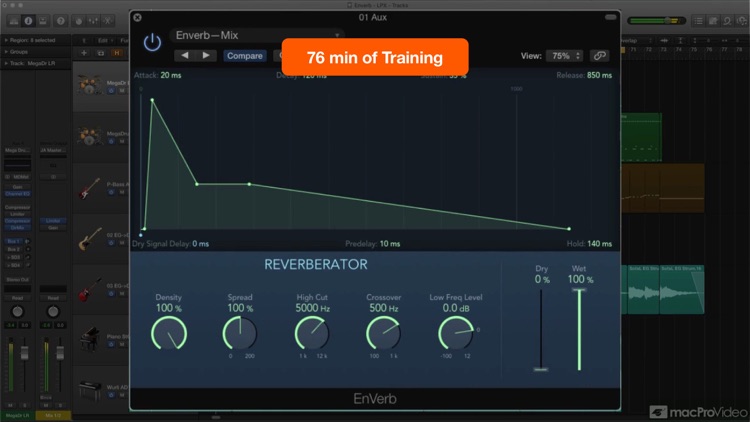Toggle power on the P-Bass track
The image size is (750, 422).
click(111, 192)
